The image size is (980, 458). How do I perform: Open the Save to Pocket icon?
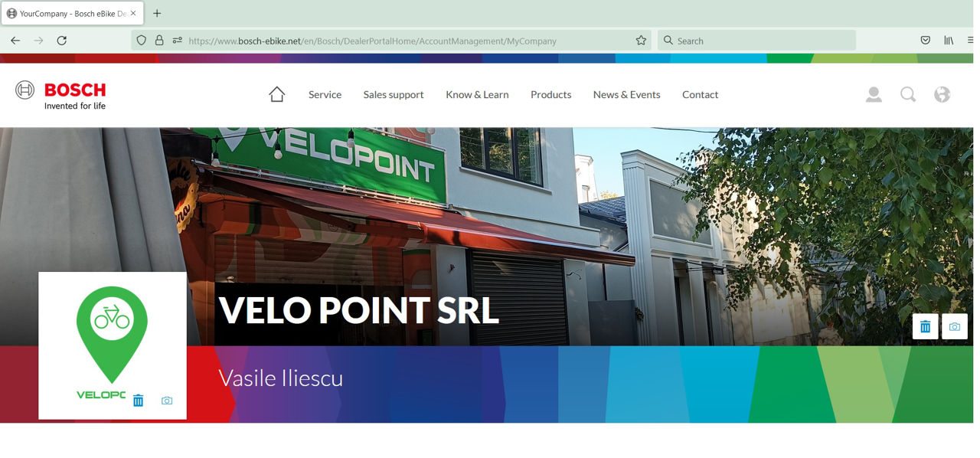coord(926,41)
